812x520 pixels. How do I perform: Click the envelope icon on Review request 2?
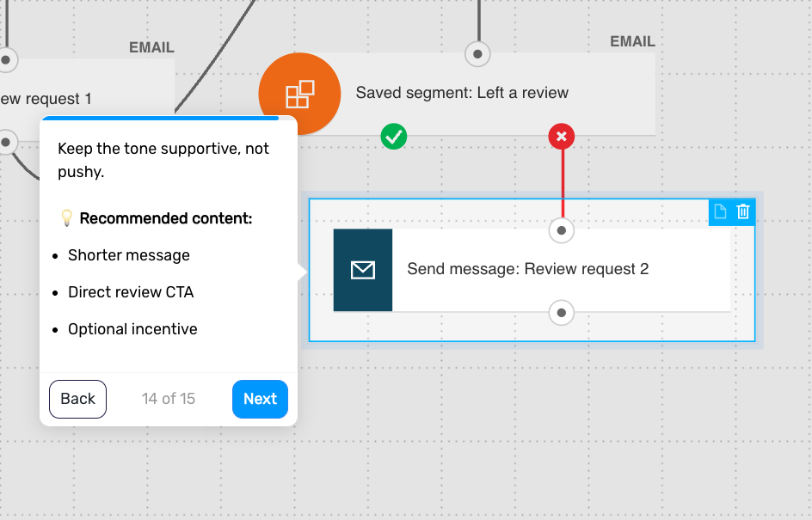(x=362, y=270)
